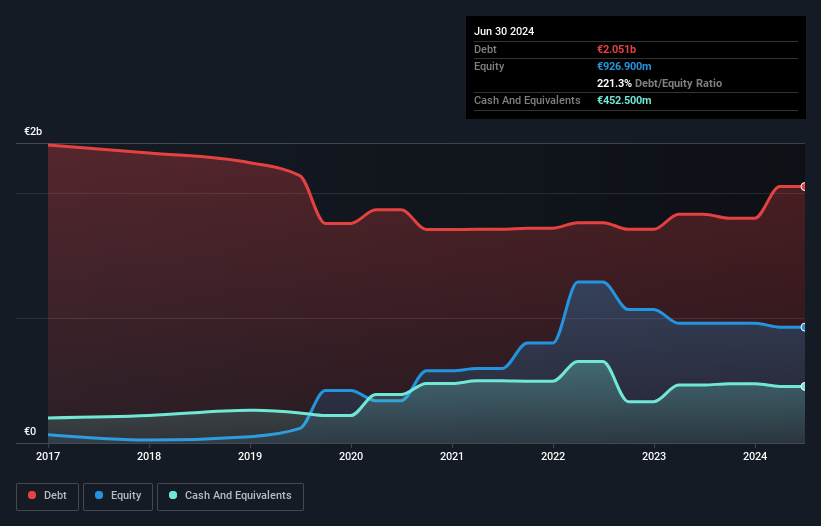Click the Equity label in tooltip
821x526 pixels.
[489, 66]
